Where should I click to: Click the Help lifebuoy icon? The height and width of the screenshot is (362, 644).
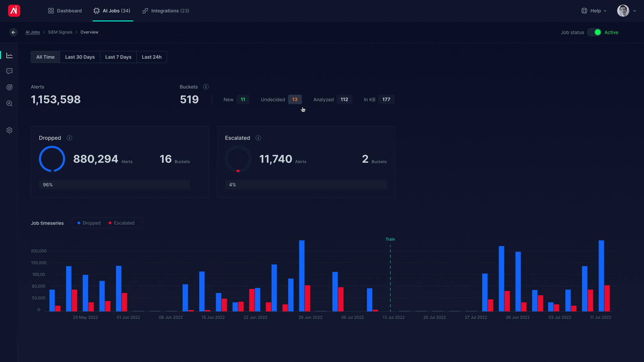(x=584, y=11)
